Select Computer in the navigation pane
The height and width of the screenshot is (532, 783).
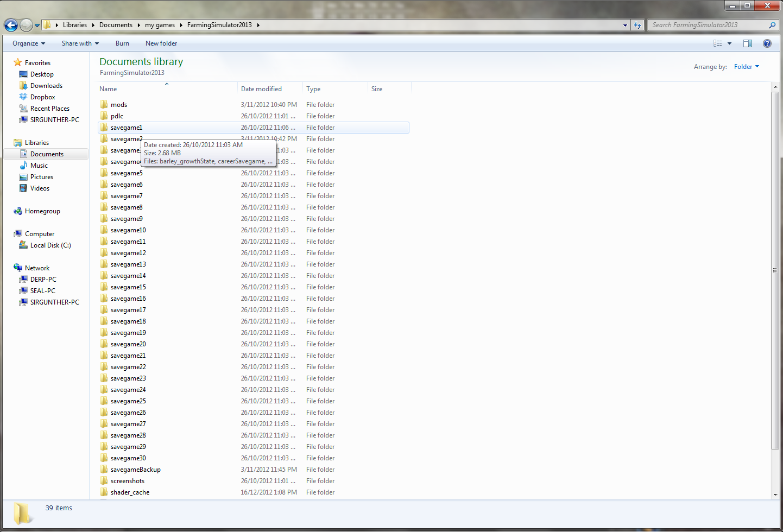(x=40, y=234)
